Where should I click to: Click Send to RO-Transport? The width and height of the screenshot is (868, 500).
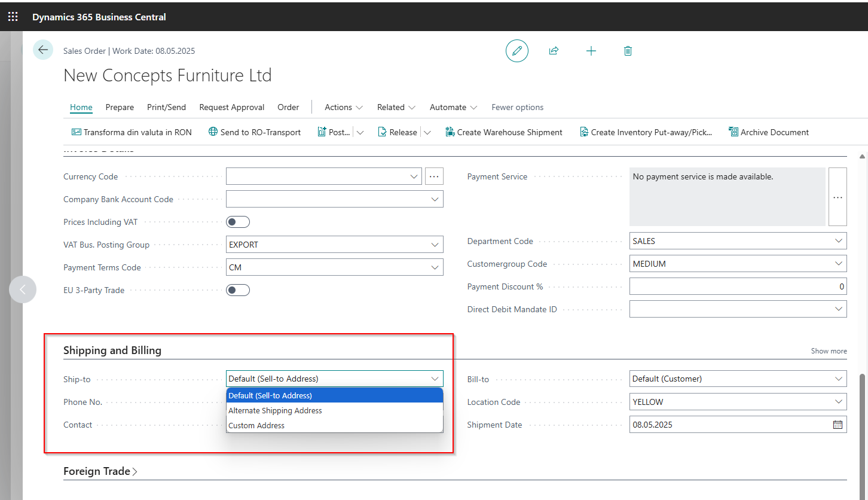pyautogui.click(x=255, y=132)
